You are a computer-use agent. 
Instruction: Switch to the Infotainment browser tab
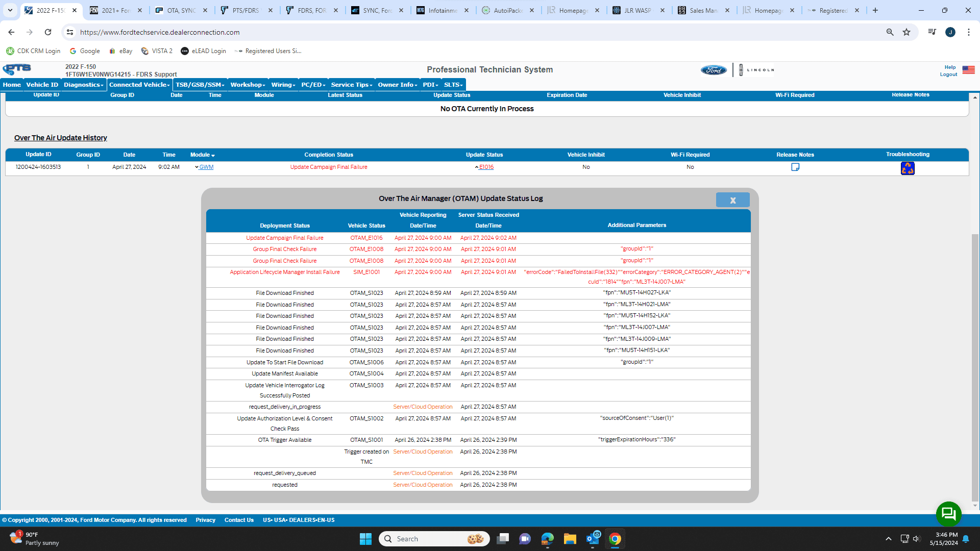pyautogui.click(x=442, y=10)
